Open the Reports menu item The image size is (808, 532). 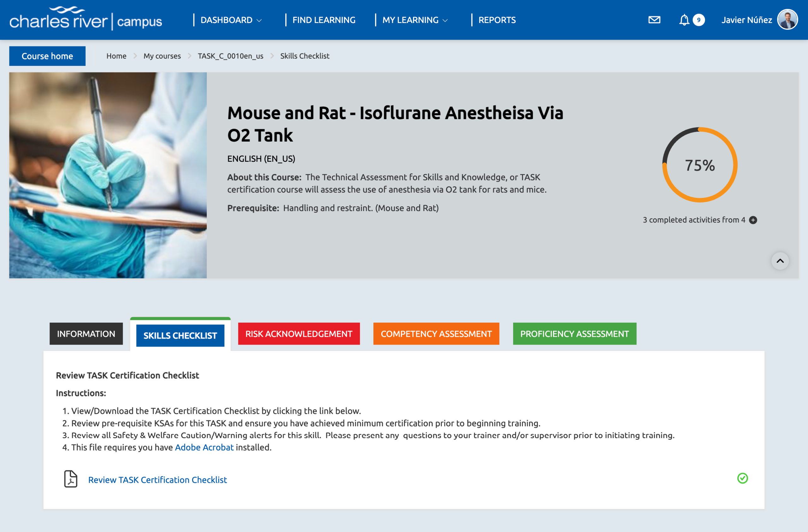click(497, 20)
